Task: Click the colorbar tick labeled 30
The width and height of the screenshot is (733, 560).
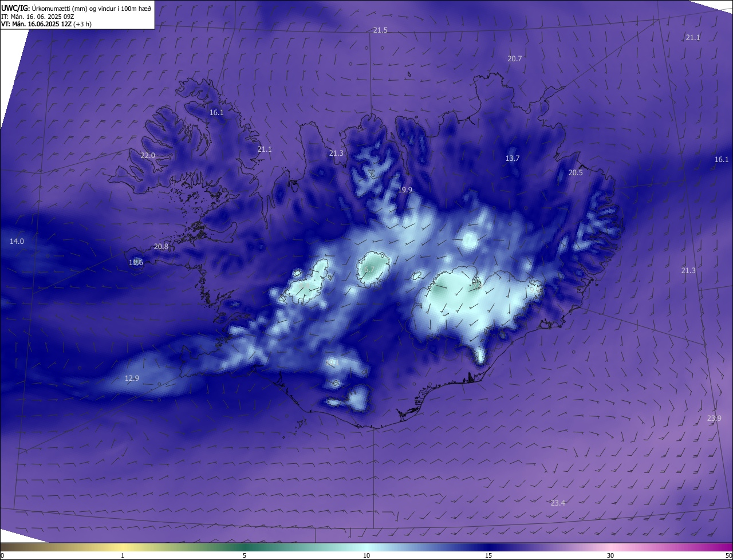Action: 610,555
